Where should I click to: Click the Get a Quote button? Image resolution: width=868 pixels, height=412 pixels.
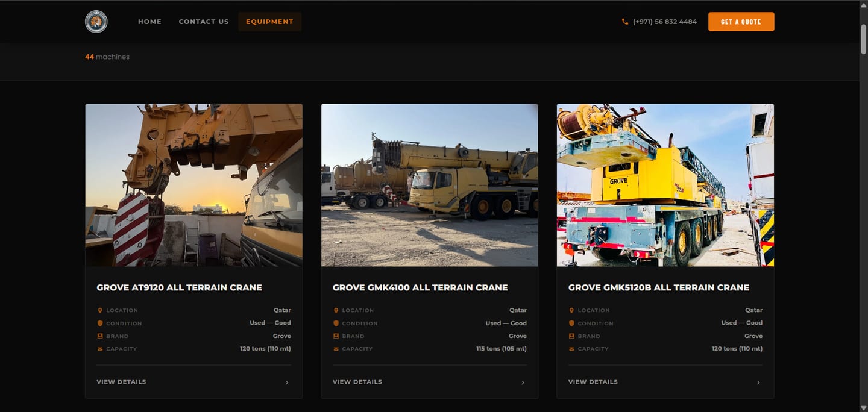point(741,22)
